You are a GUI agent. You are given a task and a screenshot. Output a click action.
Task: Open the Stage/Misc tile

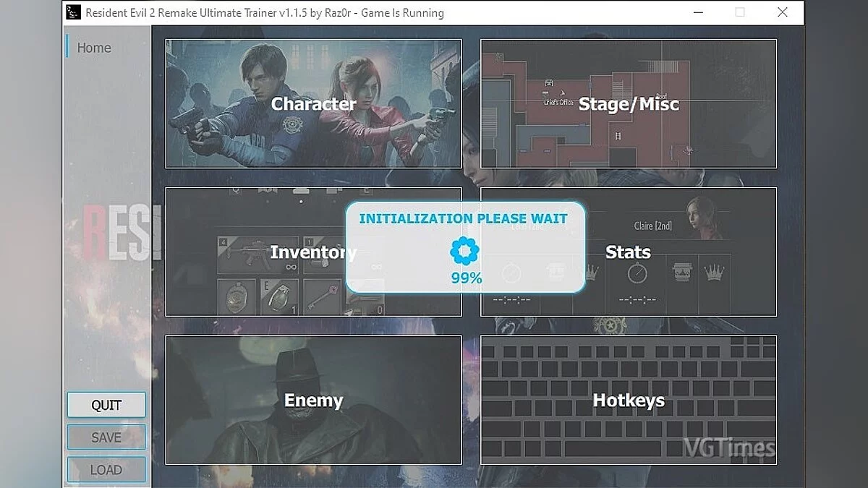(x=629, y=103)
